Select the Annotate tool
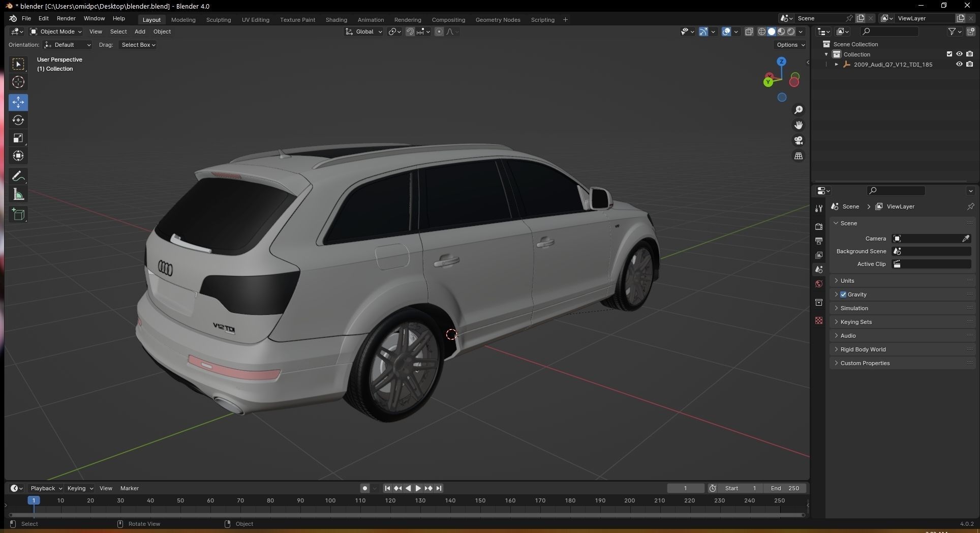Image resolution: width=980 pixels, height=533 pixels. coord(18,176)
